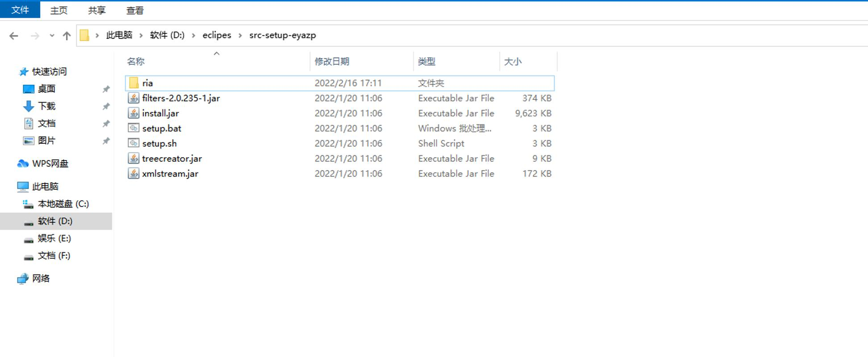Select the xmlstream.jar file icon
The image size is (868, 357).
click(x=134, y=174)
